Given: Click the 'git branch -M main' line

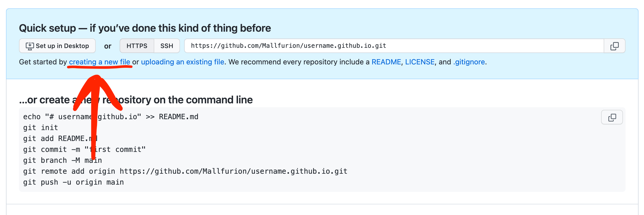Looking at the screenshot, I should pos(62,160).
